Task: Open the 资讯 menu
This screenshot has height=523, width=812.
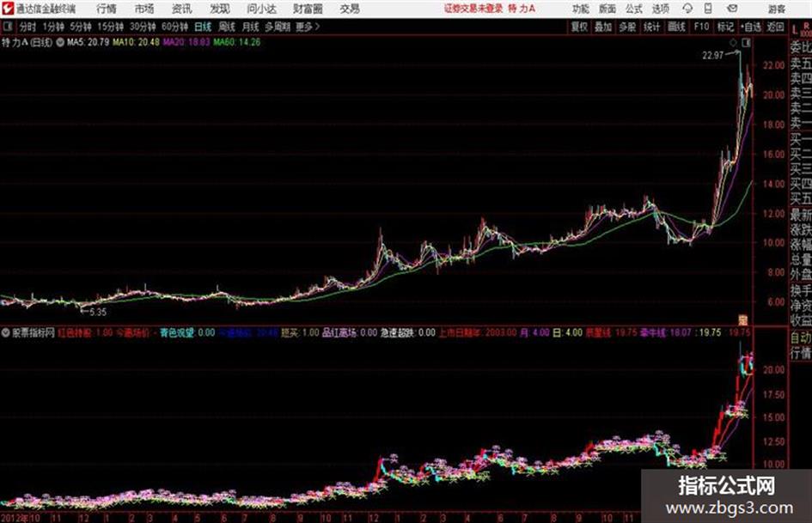Action: pos(182,9)
